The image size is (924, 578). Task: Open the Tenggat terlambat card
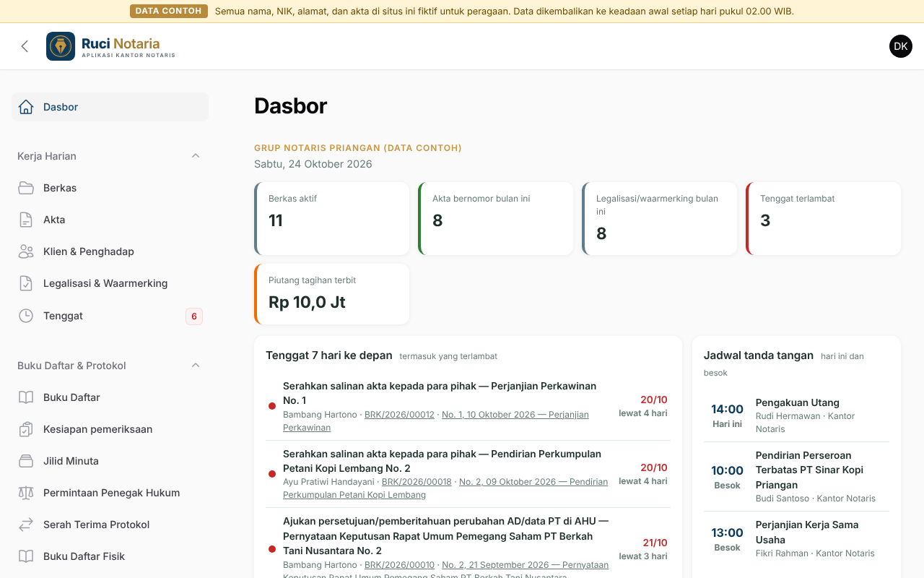click(824, 218)
